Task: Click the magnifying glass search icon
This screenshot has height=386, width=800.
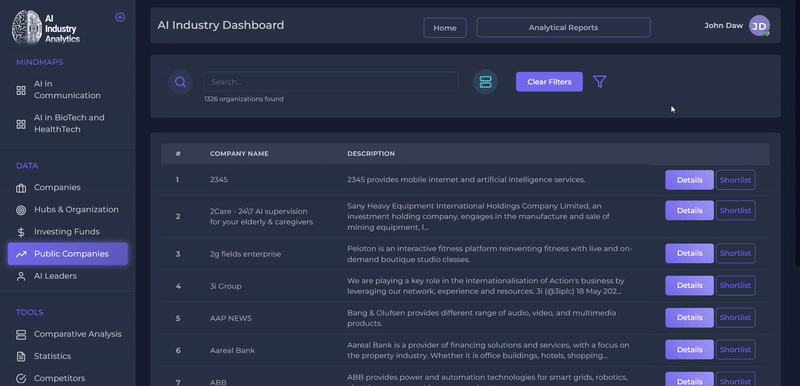Action: pos(180,82)
